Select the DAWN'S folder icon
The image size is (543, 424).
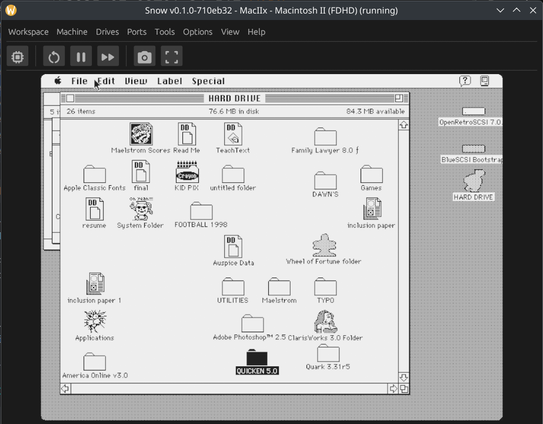(x=325, y=180)
